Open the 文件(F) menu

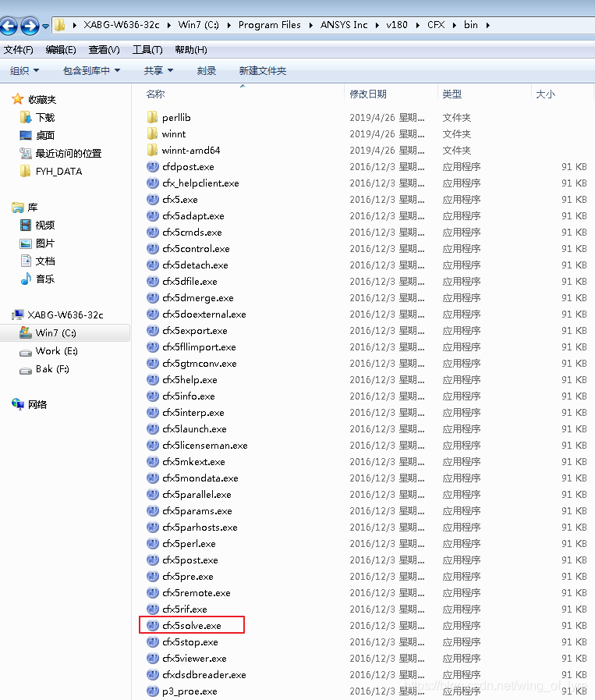[x=18, y=49]
